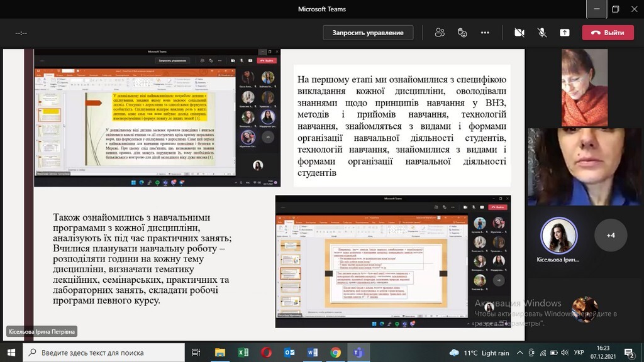The height and width of the screenshot is (362, 644).
Task: Open Task View on taskbar
Action: coord(196,353)
